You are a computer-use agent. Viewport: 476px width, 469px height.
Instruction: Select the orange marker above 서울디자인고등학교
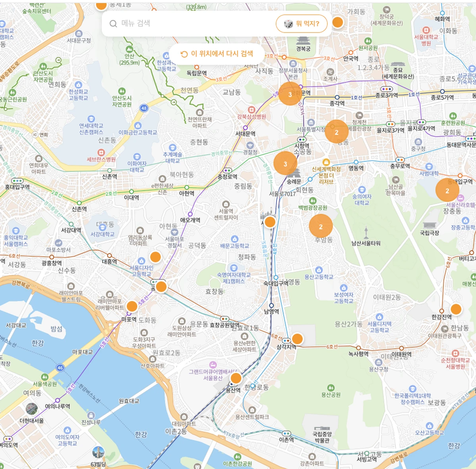pyautogui.click(x=155, y=257)
